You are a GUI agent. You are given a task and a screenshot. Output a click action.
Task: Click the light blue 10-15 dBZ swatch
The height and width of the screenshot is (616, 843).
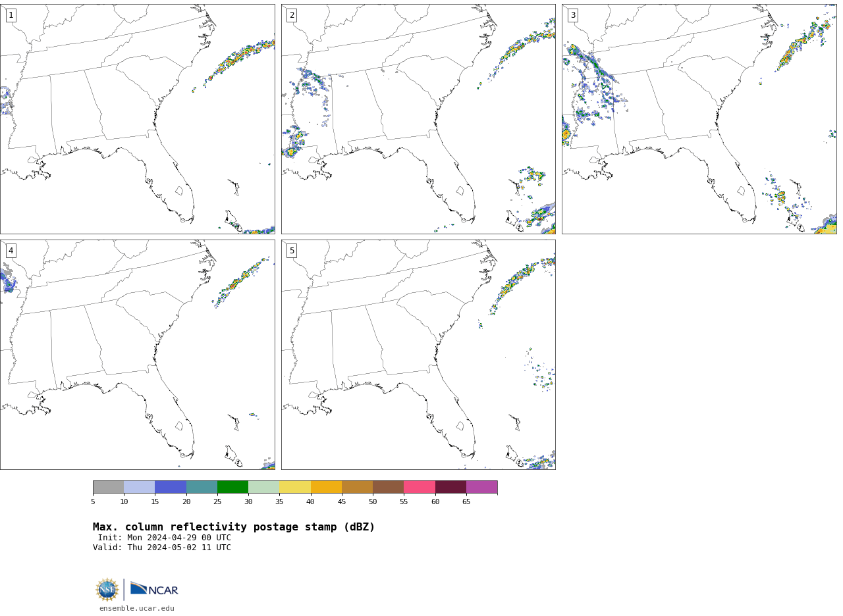point(139,487)
